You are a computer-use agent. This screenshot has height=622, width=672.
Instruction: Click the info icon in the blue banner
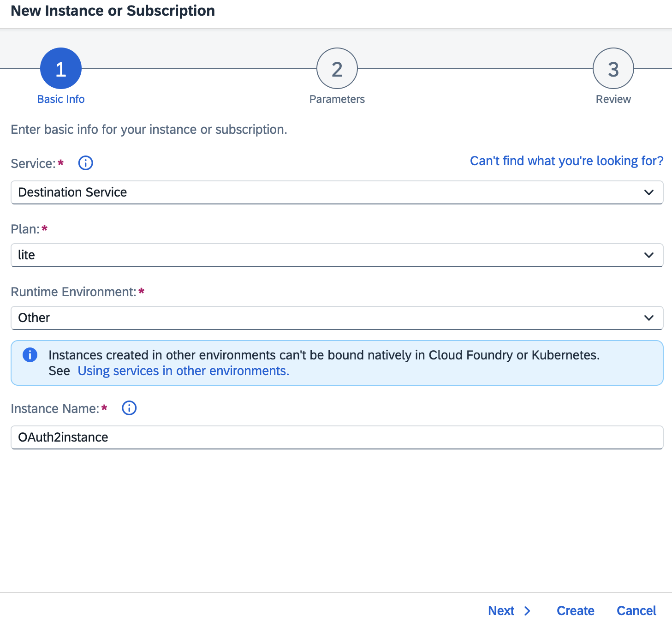[x=30, y=355]
